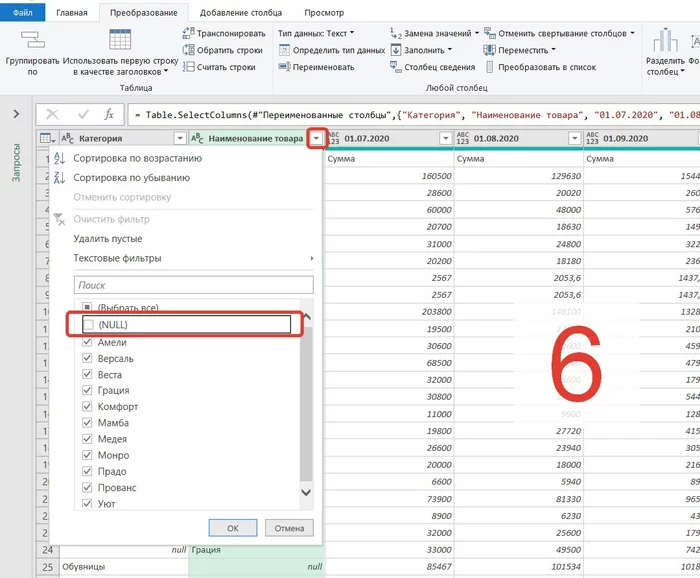Switch to the Просмотр tab

[x=324, y=12]
